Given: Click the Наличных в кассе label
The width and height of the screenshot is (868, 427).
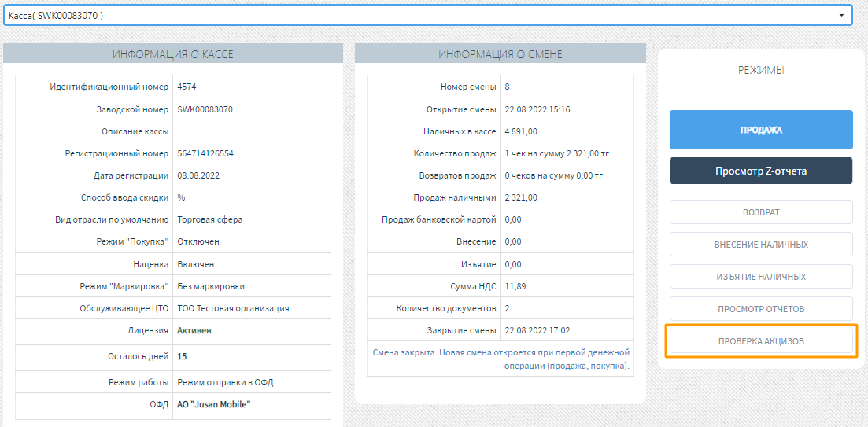Looking at the screenshot, I should pos(460,131).
